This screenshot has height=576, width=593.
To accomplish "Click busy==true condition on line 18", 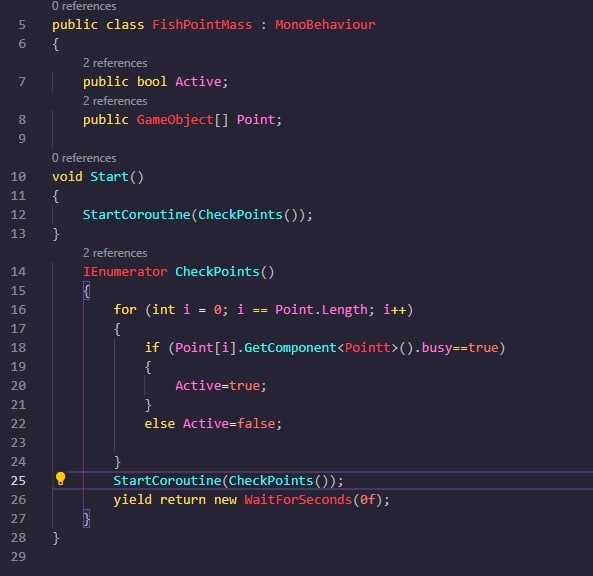I will point(460,348).
